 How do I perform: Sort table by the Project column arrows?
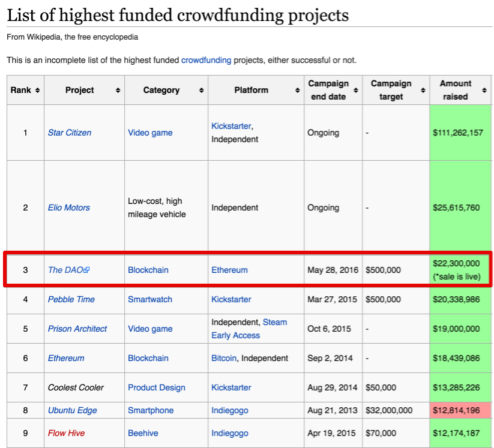pos(118,91)
